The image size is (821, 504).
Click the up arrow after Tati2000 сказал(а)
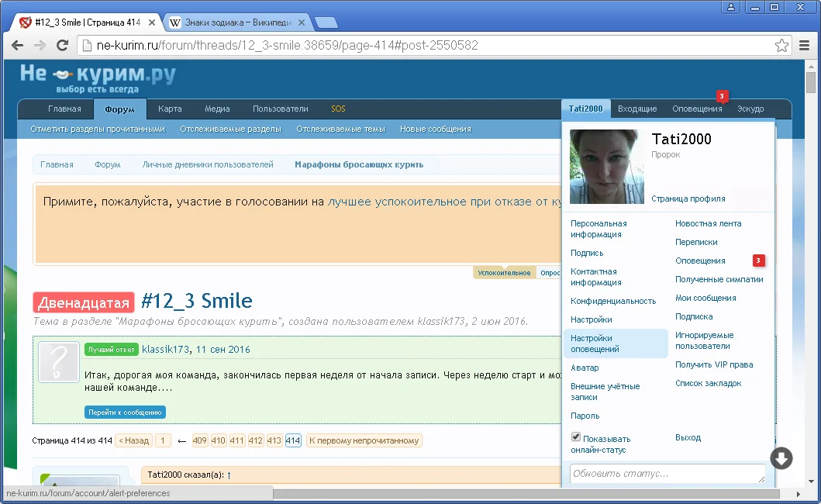[229, 475]
